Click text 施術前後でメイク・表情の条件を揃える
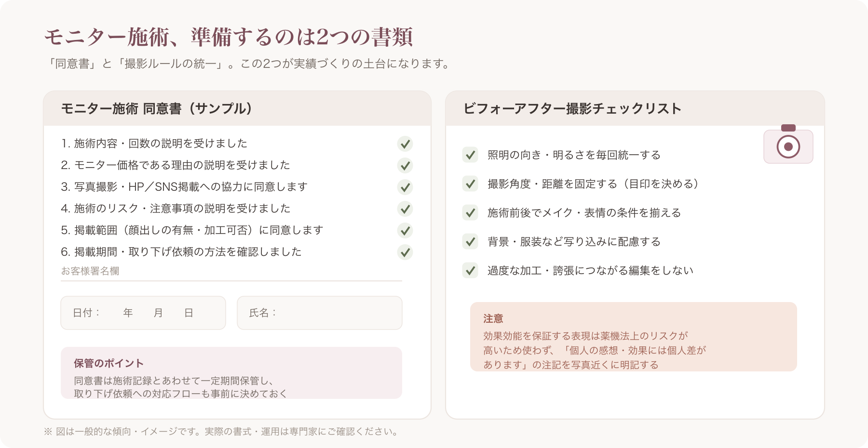 [584, 212]
